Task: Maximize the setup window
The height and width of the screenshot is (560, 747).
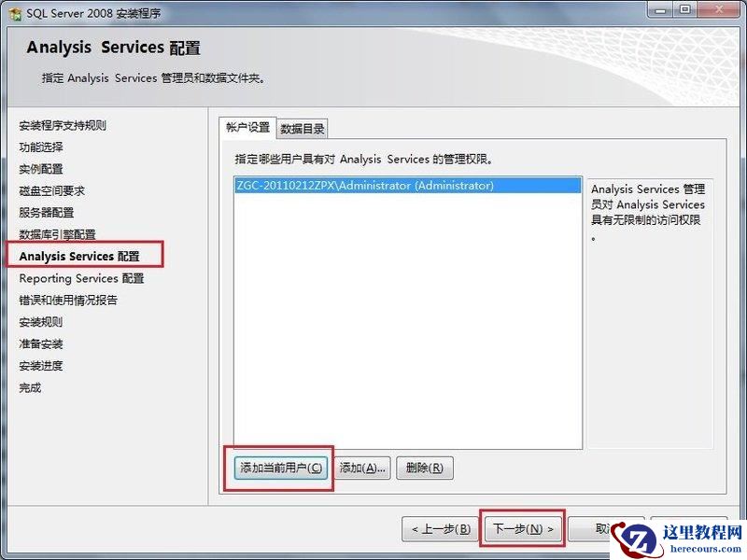Action: click(x=685, y=9)
